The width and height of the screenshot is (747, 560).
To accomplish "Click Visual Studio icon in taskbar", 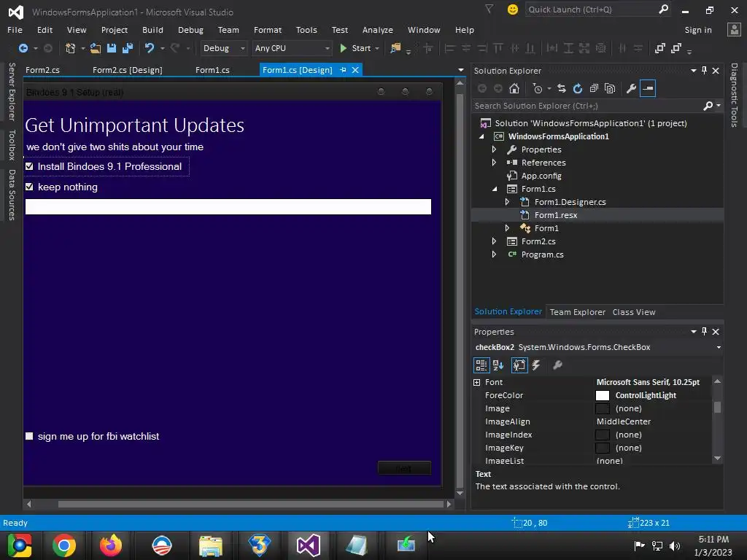I will [309, 545].
